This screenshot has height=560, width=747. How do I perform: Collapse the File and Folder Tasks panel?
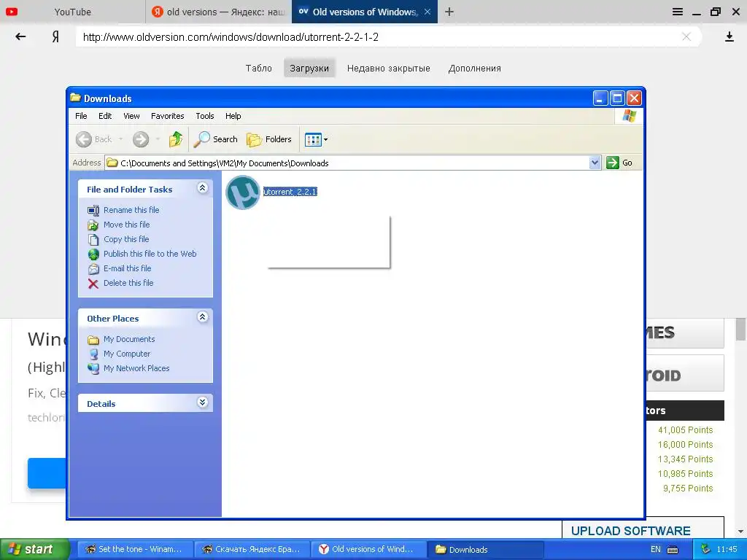point(203,188)
